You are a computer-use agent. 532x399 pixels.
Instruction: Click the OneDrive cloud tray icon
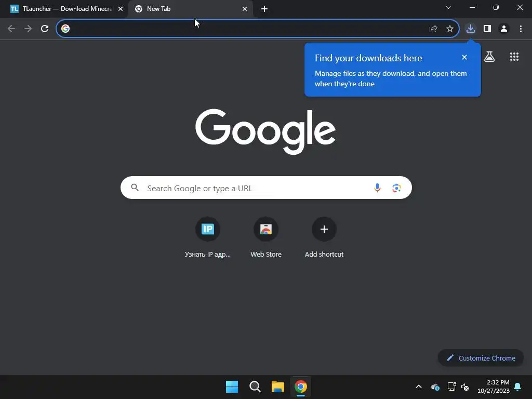(x=435, y=387)
